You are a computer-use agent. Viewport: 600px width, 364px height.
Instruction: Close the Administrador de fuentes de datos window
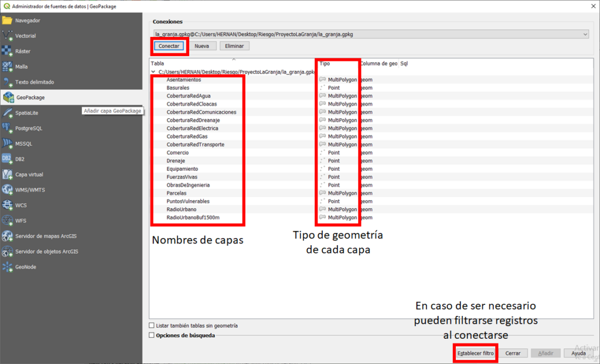click(594, 6)
